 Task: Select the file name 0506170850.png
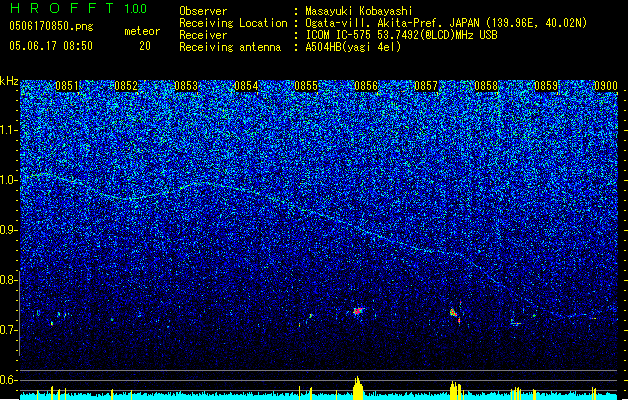[x=51, y=27]
